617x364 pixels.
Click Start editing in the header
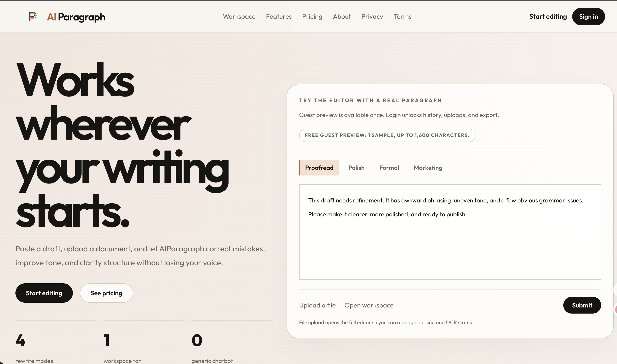pyautogui.click(x=548, y=17)
